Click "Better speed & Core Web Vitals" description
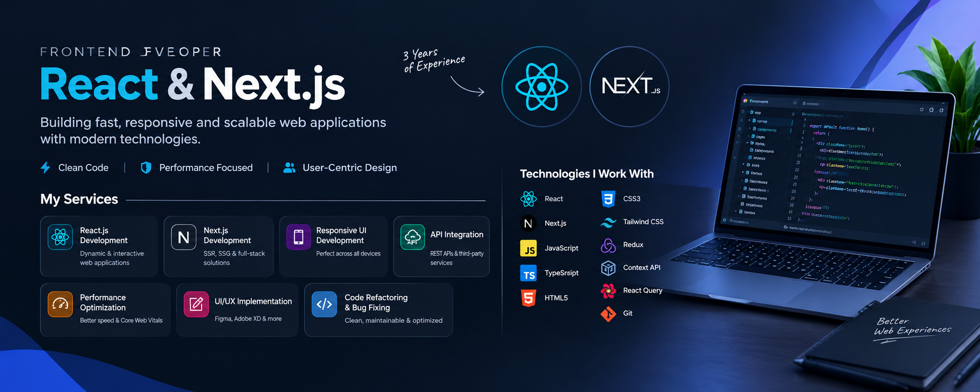 [121, 320]
